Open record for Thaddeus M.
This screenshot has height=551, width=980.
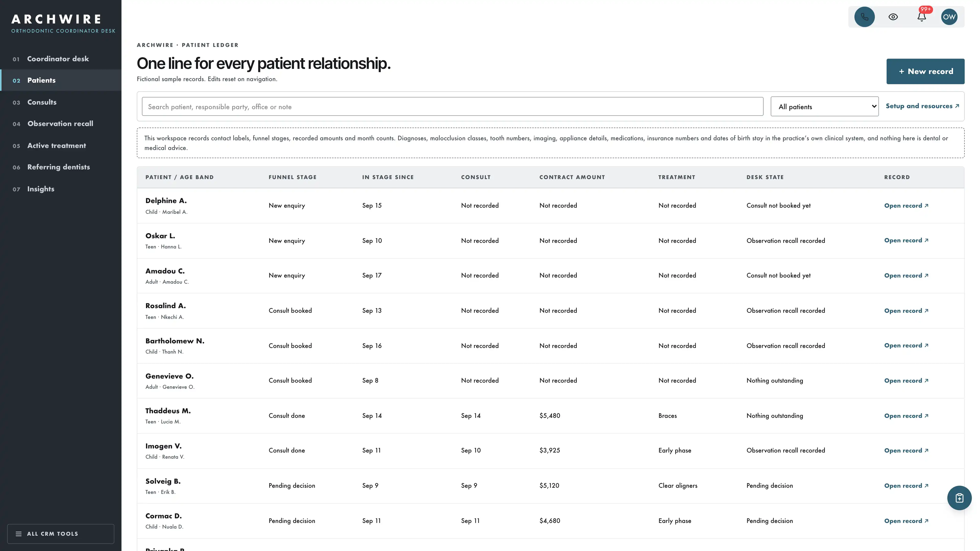click(906, 416)
